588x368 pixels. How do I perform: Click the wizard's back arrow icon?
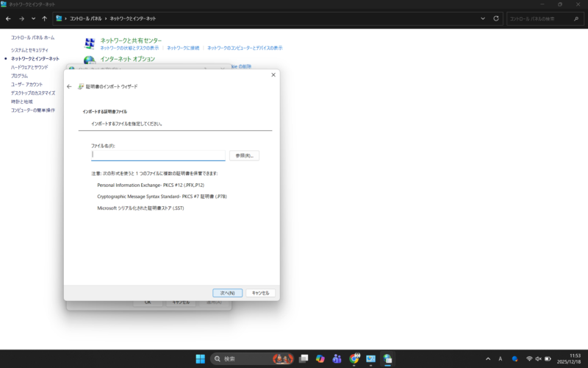point(69,86)
